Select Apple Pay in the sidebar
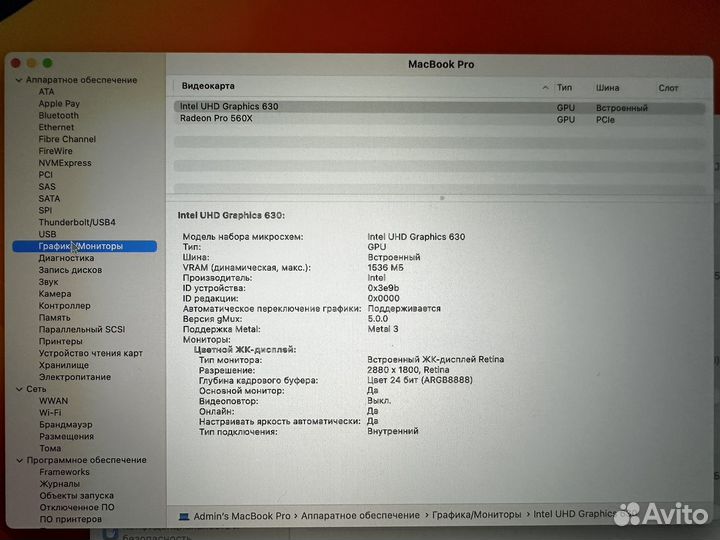The width and height of the screenshot is (720, 540). [x=59, y=103]
